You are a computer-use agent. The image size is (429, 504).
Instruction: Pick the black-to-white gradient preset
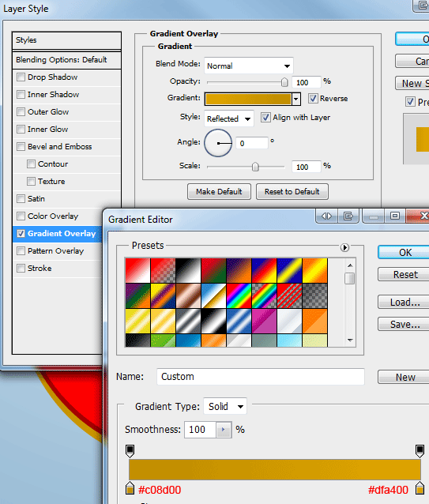click(x=188, y=271)
